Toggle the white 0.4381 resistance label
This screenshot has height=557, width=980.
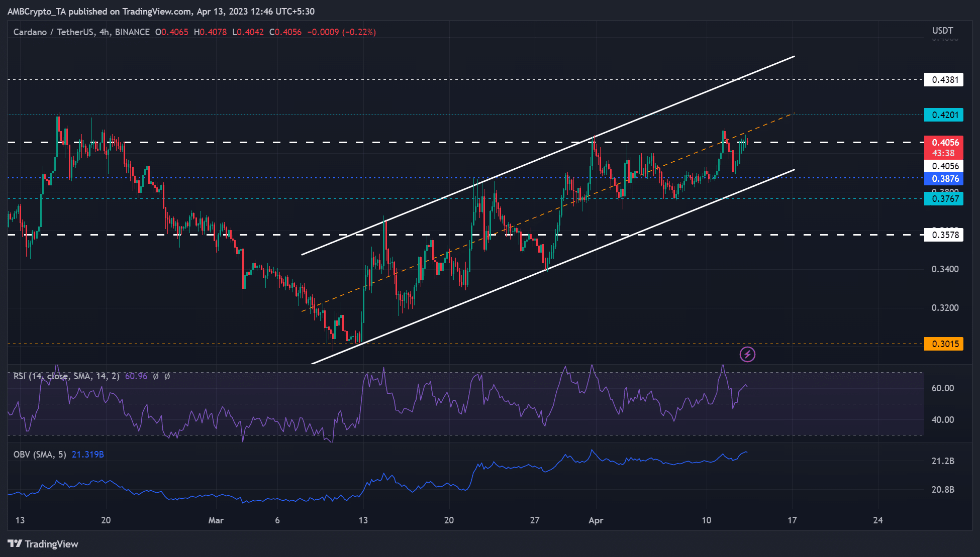point(943,80)
